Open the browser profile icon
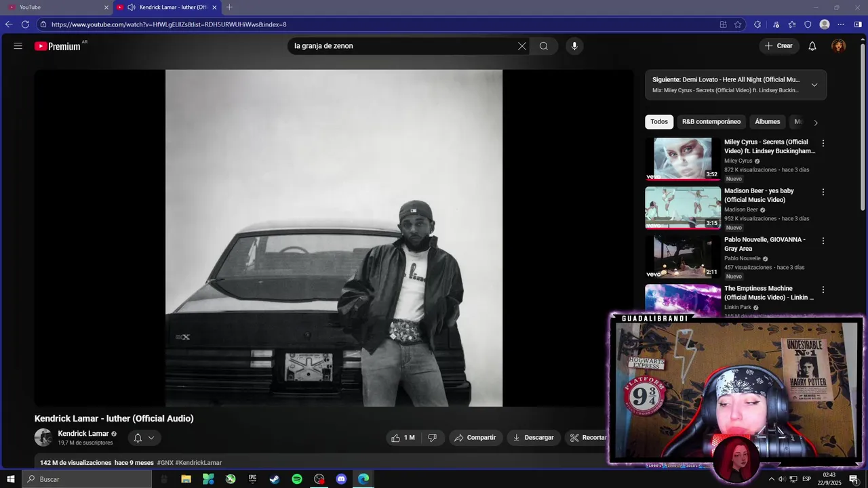 click(825, 24)
